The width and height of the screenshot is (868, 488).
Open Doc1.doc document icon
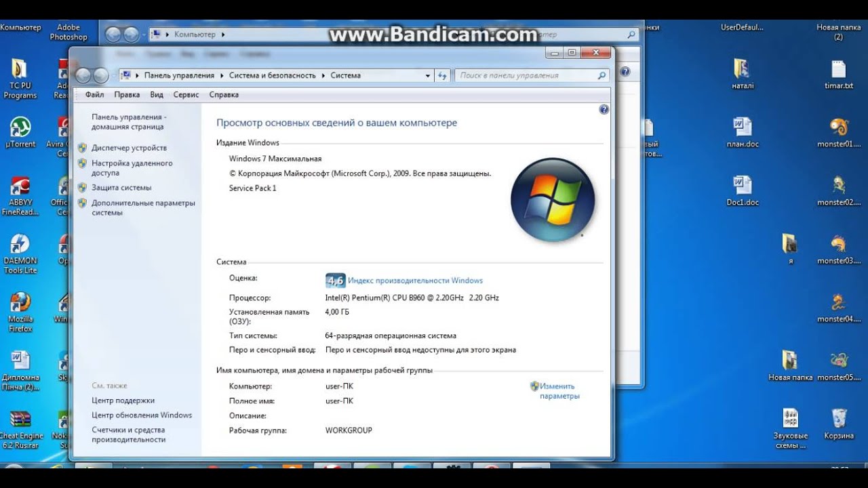pos(743,190)
